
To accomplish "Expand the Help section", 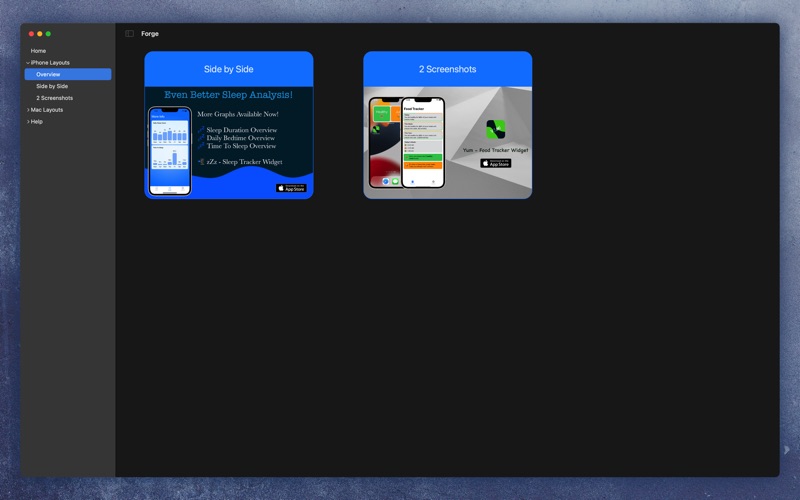I will tap(28, 122).
